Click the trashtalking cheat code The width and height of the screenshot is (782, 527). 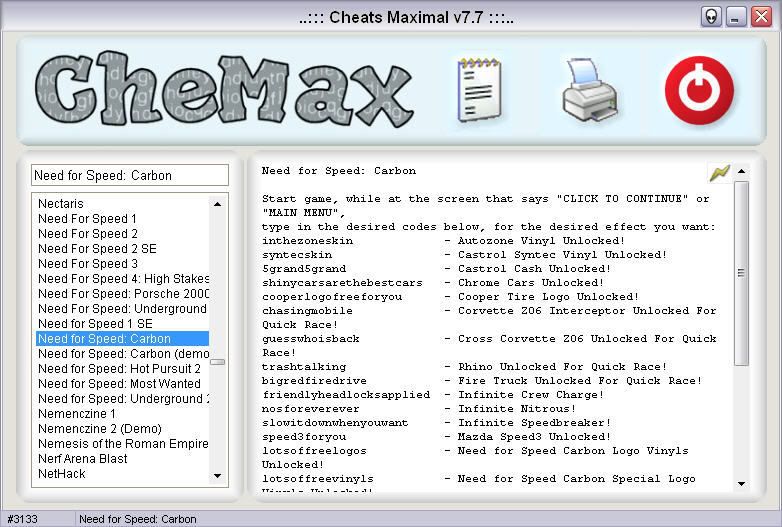tap(304, 366)
